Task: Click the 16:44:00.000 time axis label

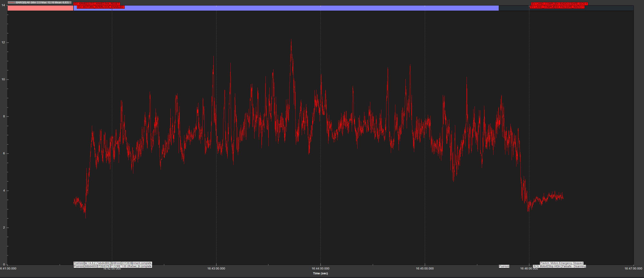Action: (320, 268)
